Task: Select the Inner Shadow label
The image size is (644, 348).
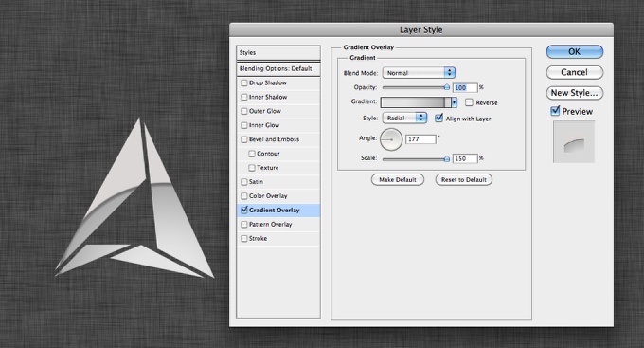Action: point(268,97)
